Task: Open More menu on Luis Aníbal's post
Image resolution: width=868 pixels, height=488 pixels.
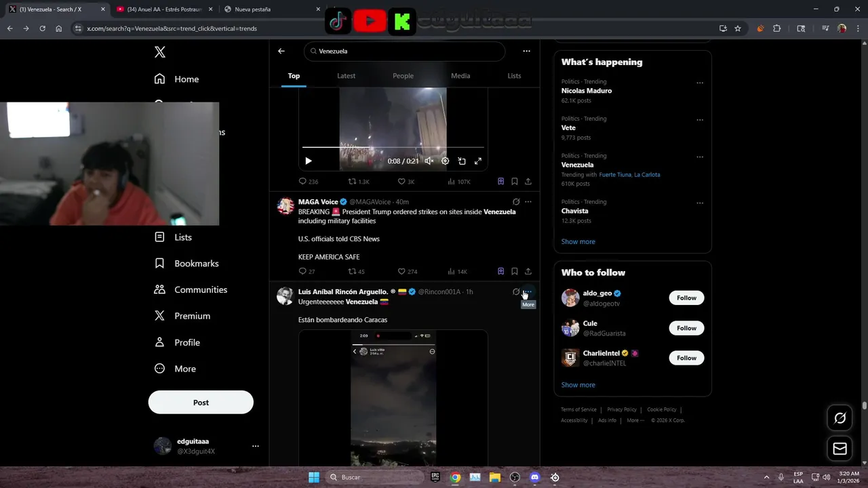Action: 528,291
